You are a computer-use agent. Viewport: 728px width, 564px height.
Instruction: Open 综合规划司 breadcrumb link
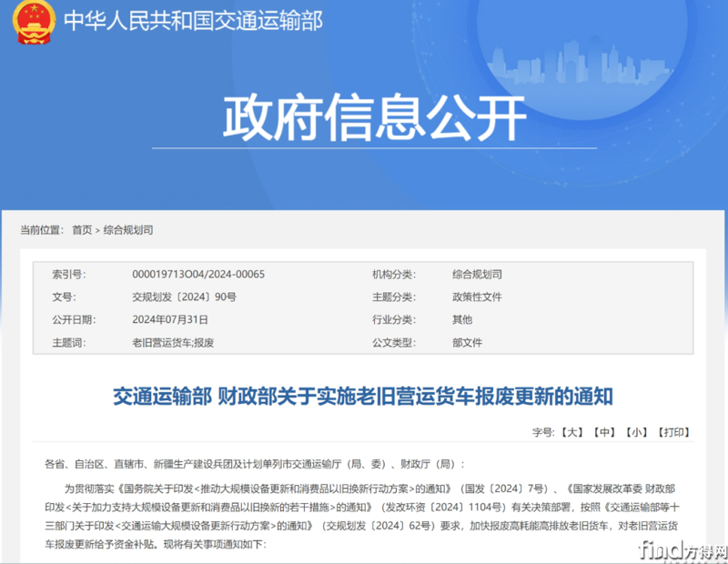click(x=128, y=230)
